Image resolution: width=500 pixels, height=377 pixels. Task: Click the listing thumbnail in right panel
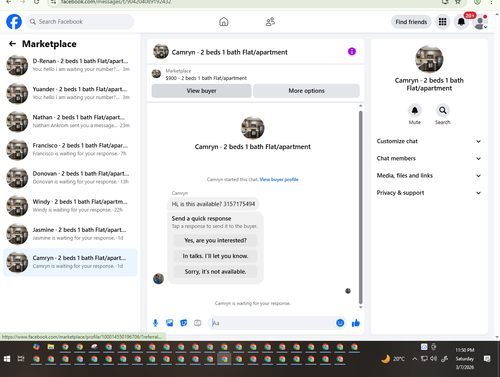point(429,59)
